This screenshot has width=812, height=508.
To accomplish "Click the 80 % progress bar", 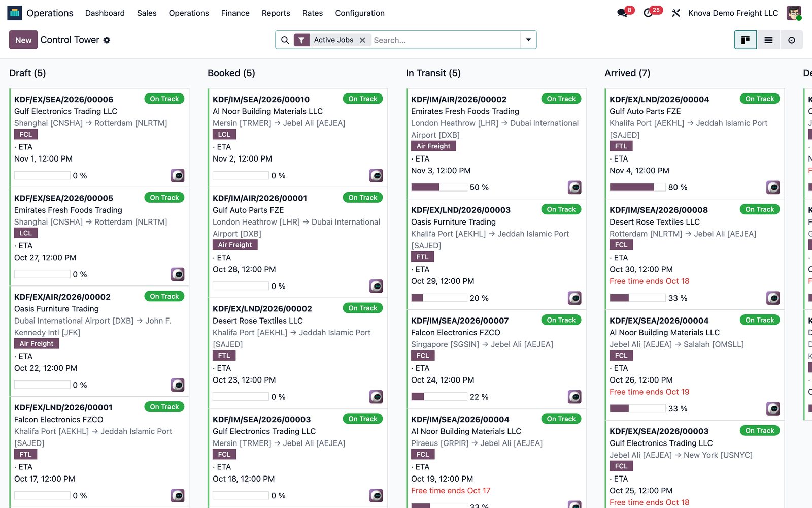I will (637, 187).
